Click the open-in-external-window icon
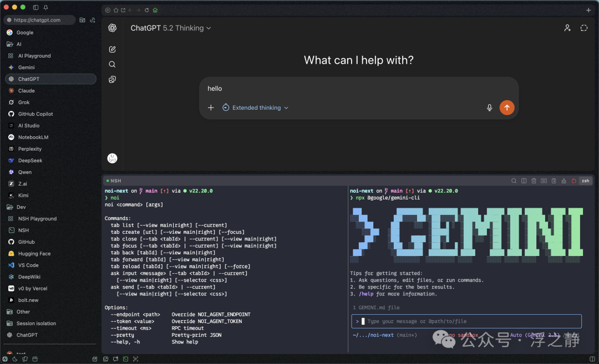This screenshot has width=599, height=364. (x=123, y=11)
